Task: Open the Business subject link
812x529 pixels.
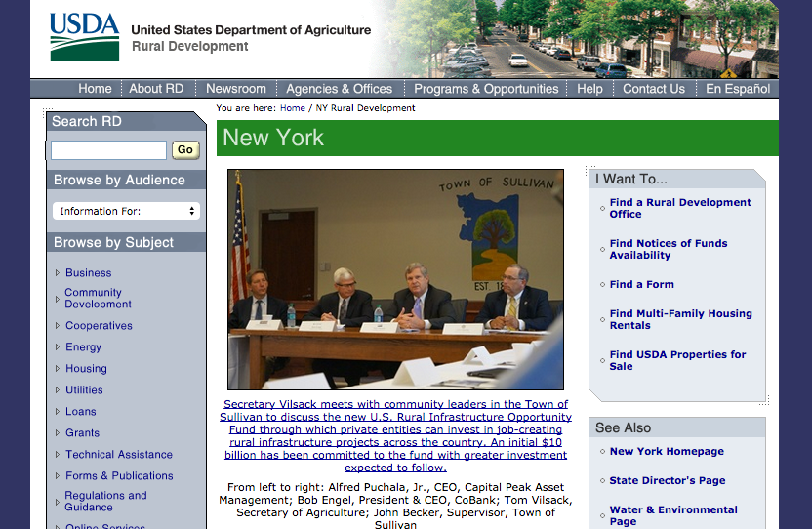Action: click(89, 273)
